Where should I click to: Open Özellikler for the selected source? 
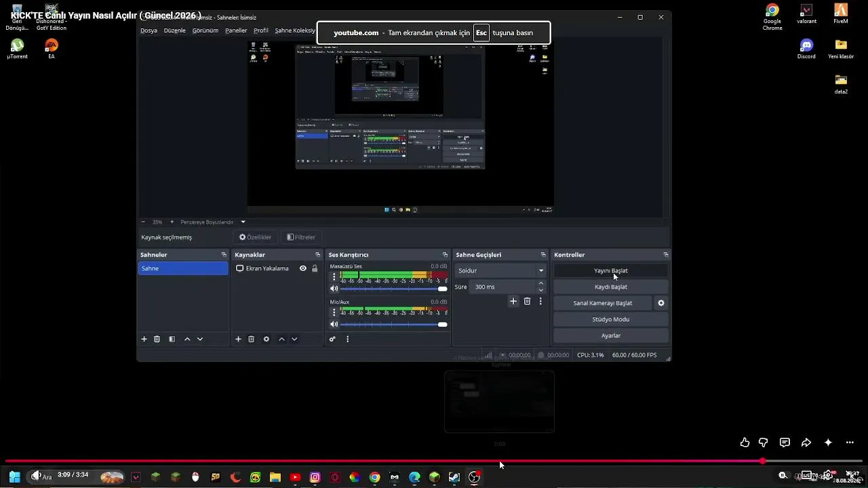[255, 237]
